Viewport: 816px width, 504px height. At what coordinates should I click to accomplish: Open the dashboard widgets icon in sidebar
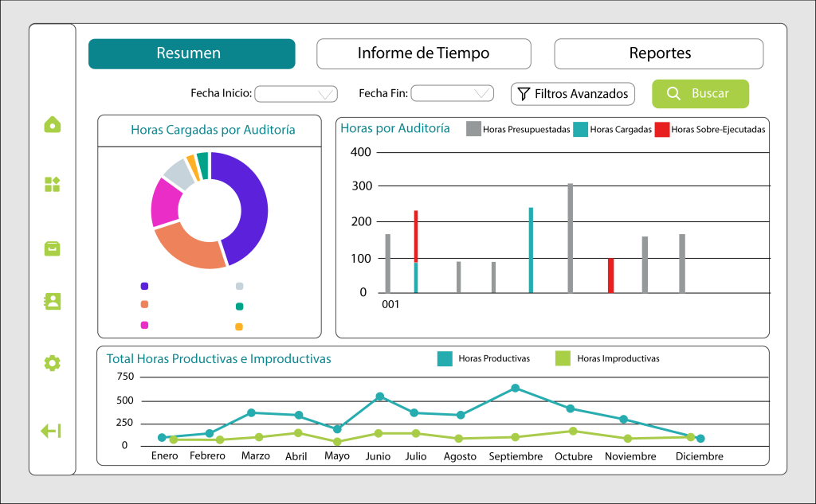coord(52,185)
